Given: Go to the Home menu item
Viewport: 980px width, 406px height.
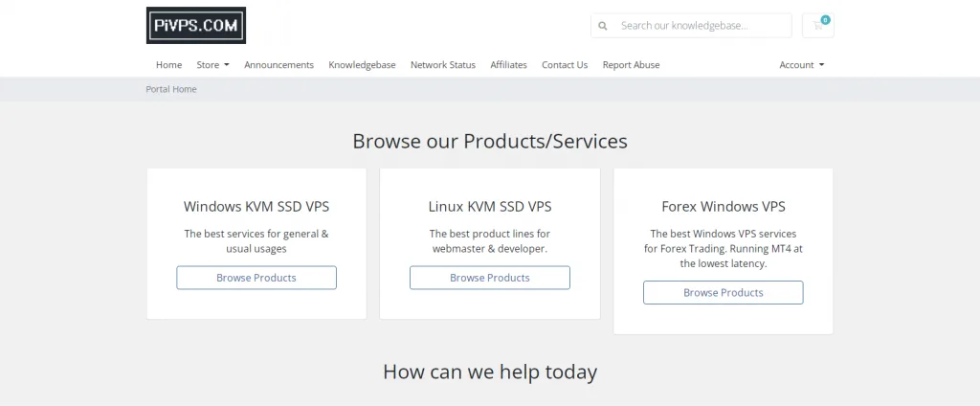Looking at the screenshot, I should click(168, 64).
